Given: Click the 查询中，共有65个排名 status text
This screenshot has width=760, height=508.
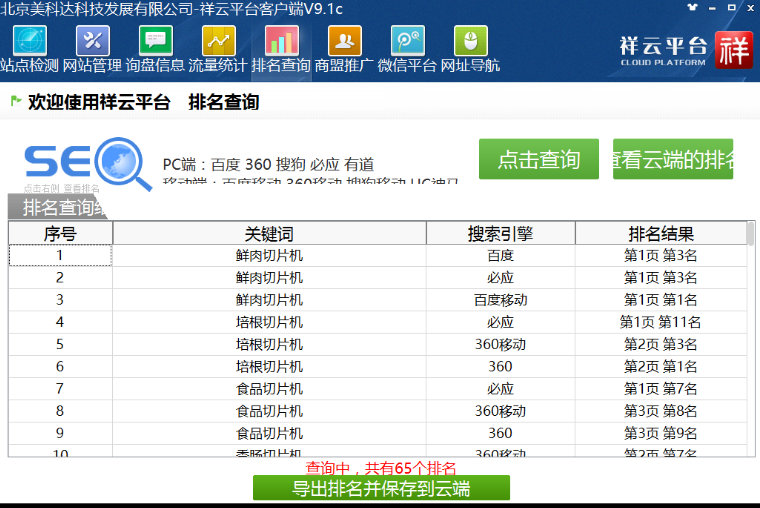Looking at the screenshot, I should [x=381, y=468].
